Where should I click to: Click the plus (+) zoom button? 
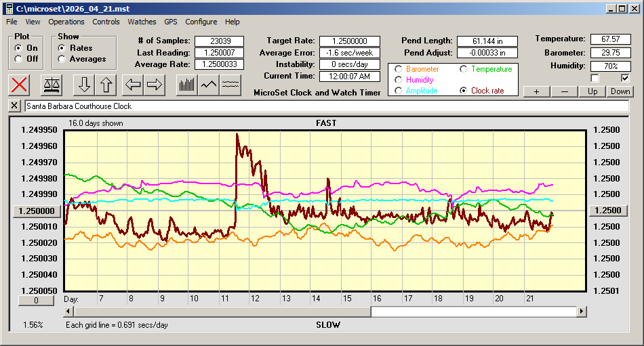536,91
